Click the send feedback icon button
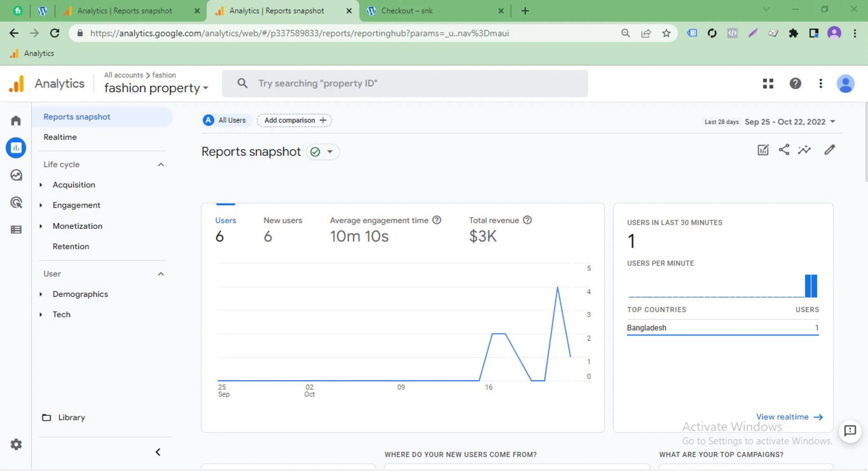Image resolution: width=868 pixels, height=471 pixels. coord(850,431)
